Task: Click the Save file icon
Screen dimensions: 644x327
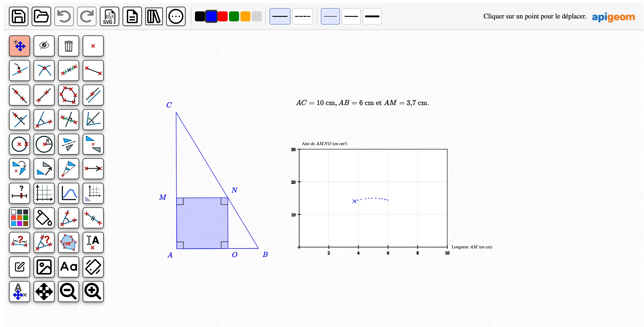Action: (19, 17)
